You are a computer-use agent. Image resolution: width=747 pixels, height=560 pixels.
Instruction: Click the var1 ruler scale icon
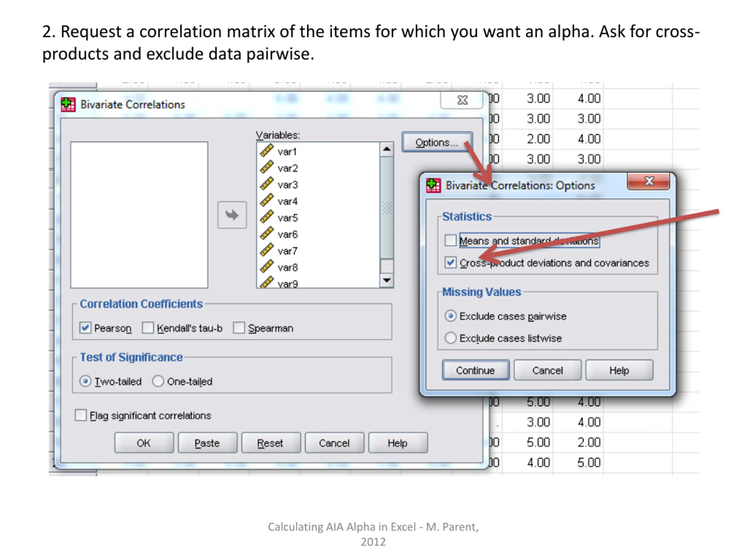(x=266, y=150)
